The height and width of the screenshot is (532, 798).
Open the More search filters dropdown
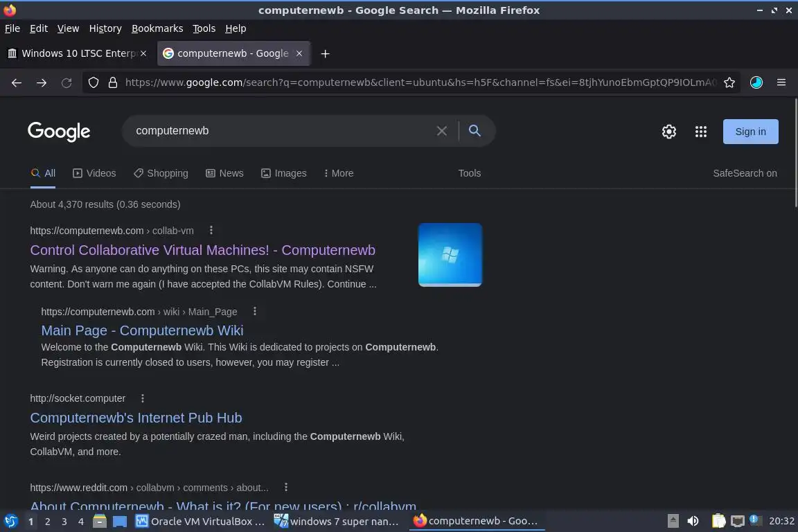click(x=339, y=173)
